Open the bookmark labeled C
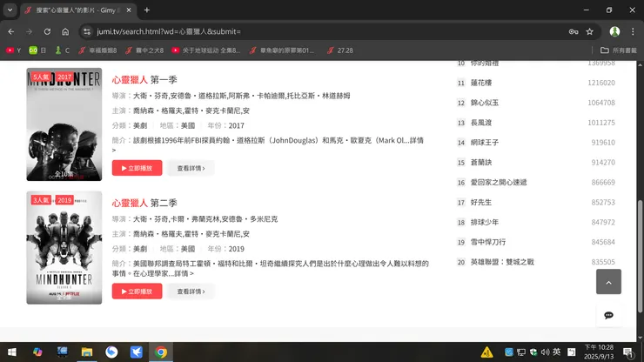Image resolution: width=644 pixels, height=362 pixels. [62, 50]
